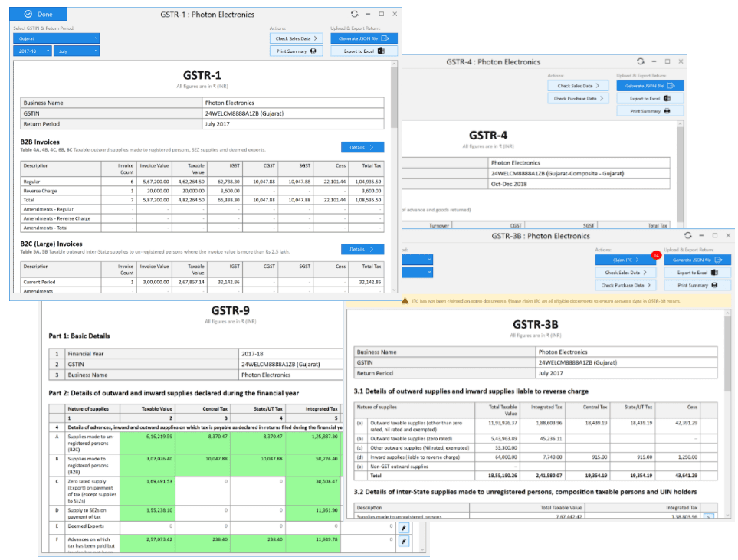Click Print Summary in GSTR-1 window
The height and width of the screenshot is (560, 738).
pyautogui.click(x=297, y=51)
